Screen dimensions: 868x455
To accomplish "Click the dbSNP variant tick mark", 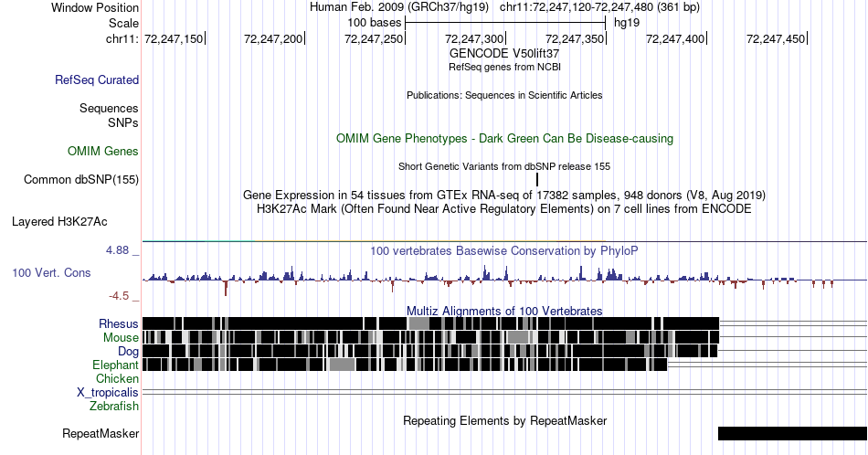I will [x=537, y=179].
